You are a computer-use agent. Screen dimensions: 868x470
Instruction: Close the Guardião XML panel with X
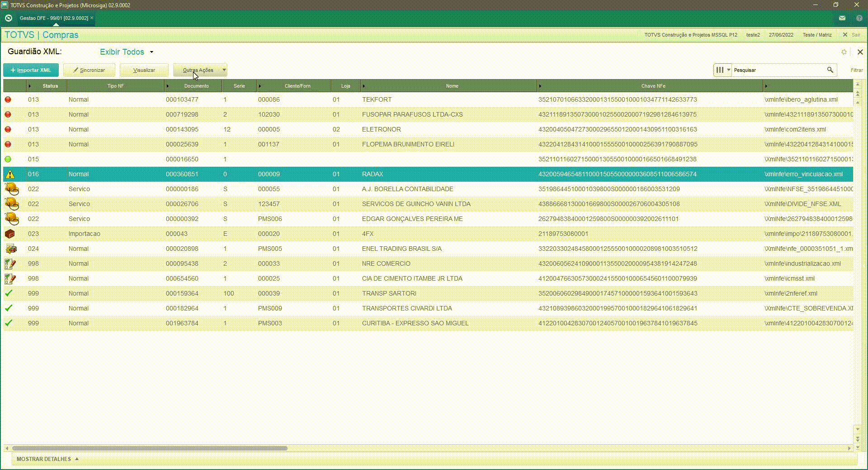pos(860,52)
